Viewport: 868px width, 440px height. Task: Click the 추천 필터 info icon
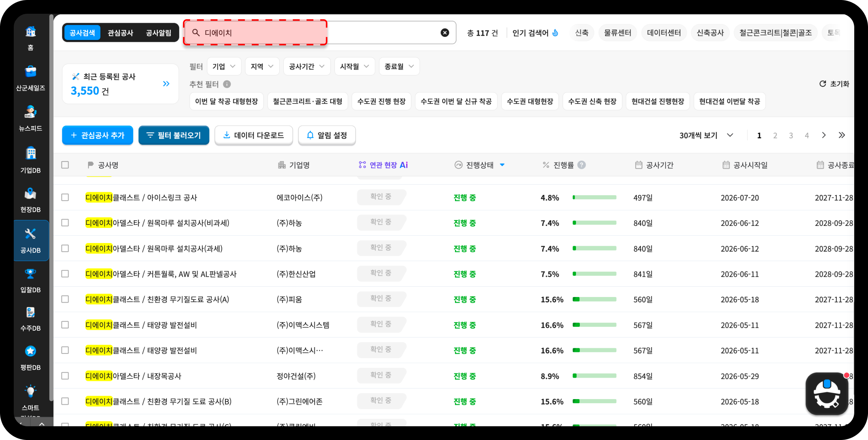click(x=227, y=84)
